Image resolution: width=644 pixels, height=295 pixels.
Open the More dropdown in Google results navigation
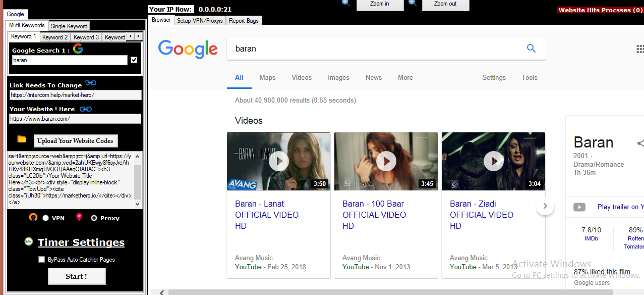coord(405,77)
